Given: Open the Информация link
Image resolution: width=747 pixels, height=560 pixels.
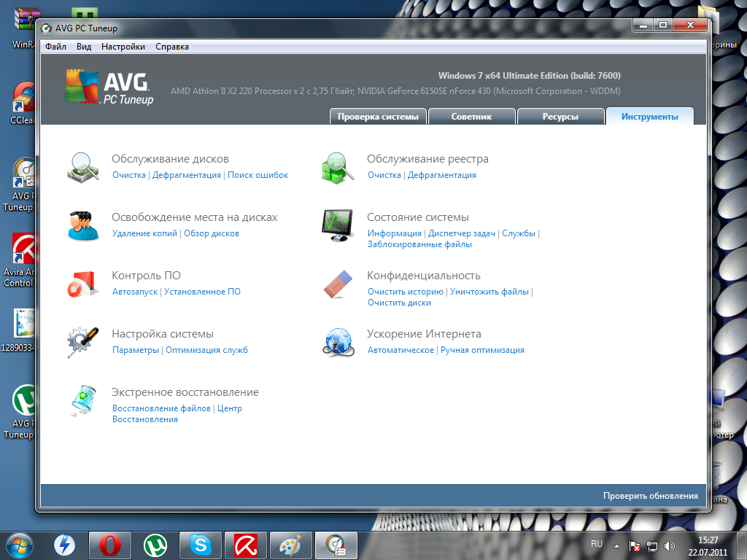Looking at the screenshot, I should click(x=395, y=233).
